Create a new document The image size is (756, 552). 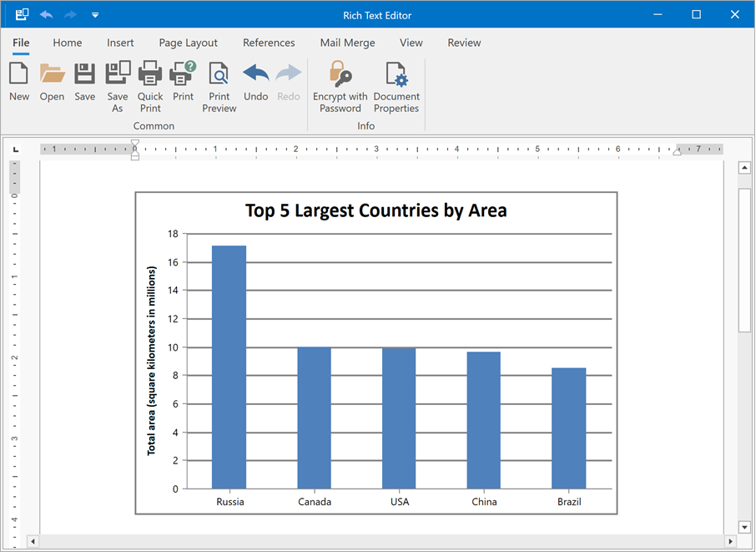(x=18, y=81)
